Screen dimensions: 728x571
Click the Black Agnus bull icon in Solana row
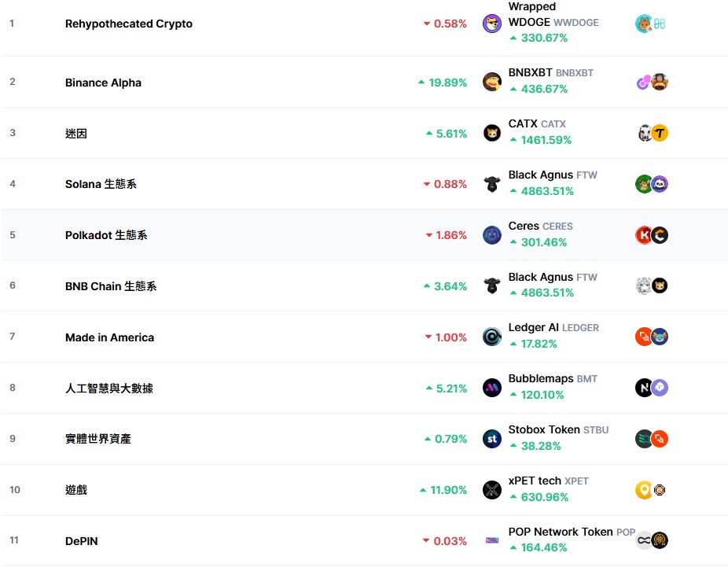(491, 185)
